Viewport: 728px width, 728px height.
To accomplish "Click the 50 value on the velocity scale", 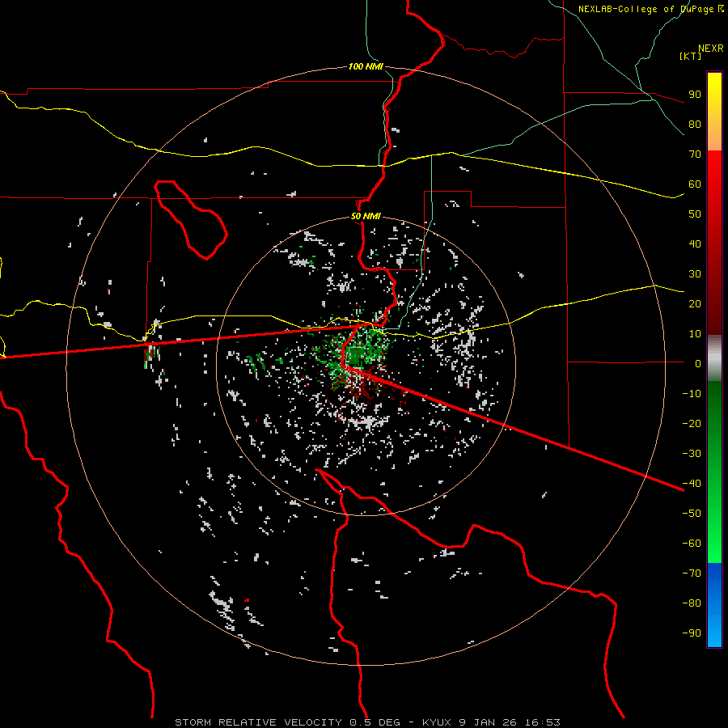I will click(695, 214).
